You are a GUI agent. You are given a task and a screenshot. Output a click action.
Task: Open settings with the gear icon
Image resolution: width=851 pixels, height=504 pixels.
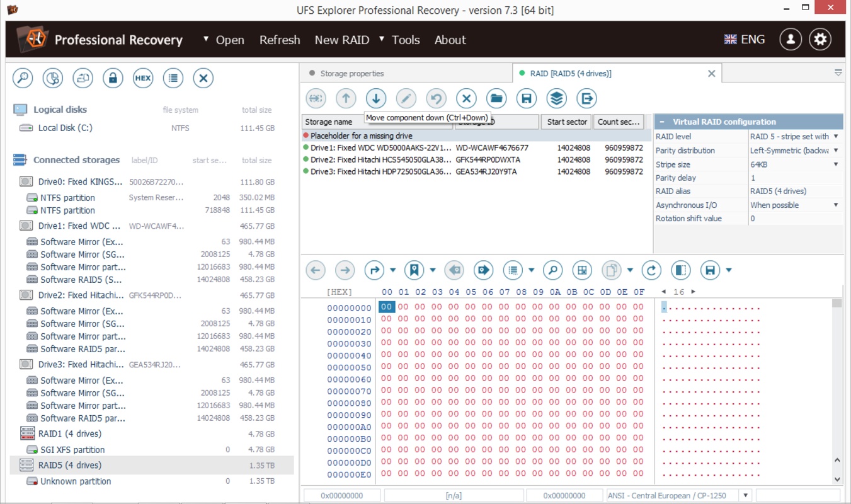(820, 40)
